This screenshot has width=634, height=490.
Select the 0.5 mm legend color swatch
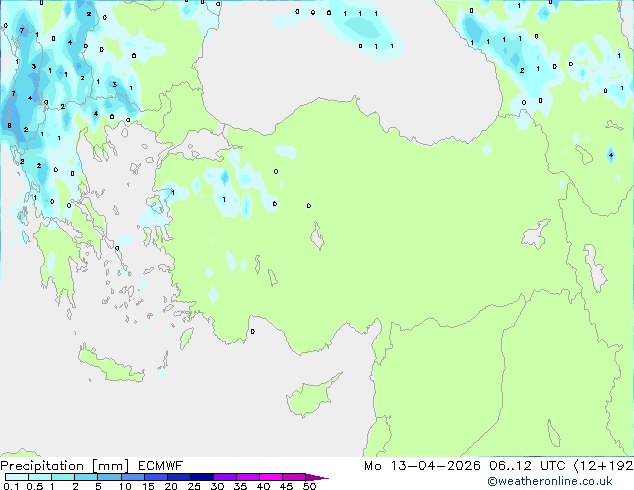[40, 477]
